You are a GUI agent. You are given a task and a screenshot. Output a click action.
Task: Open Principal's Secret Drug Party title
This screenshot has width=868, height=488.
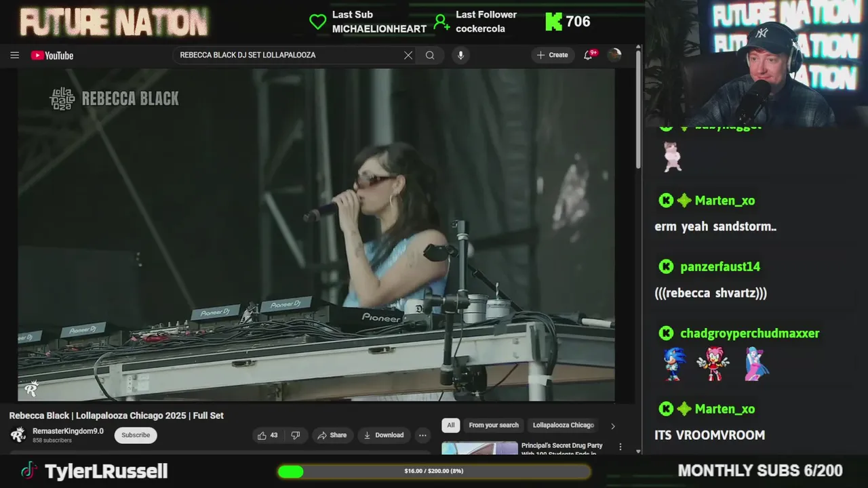[x=561, y=449]
